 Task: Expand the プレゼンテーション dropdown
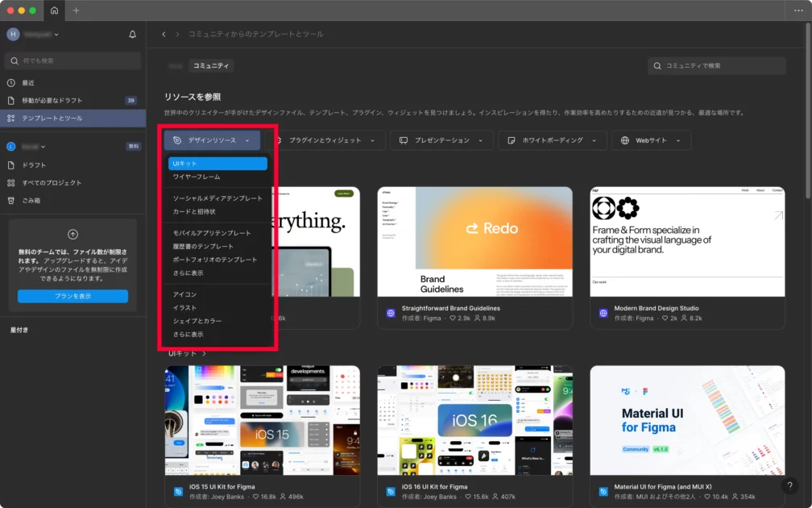tap(441, 140)
